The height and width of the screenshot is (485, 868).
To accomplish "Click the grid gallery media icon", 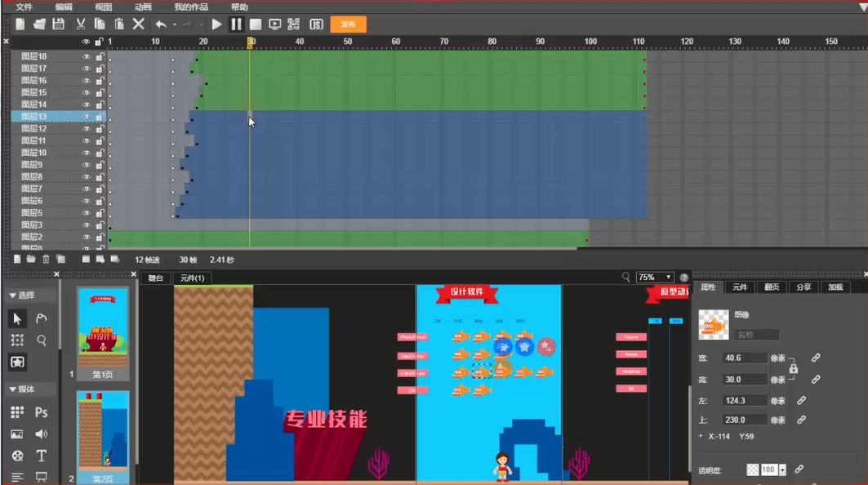I will pos(17,412).
